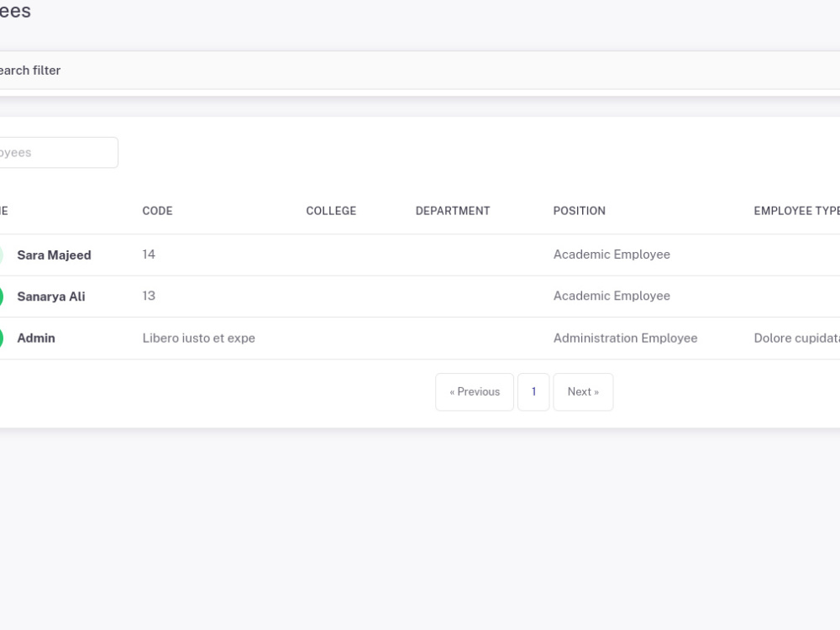Sort by the DEPARTMENT column header
Viewport: 840px width, 630px height.
[453, 211]
